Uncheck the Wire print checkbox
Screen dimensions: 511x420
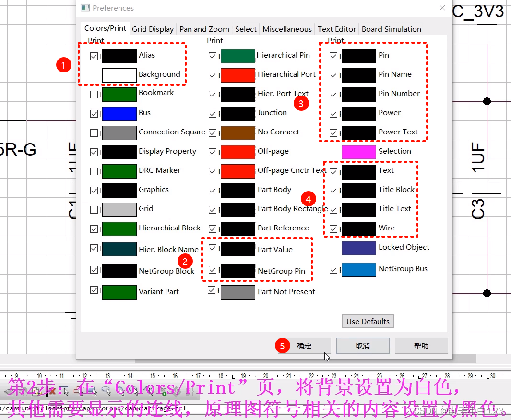[x=333, y=229]
